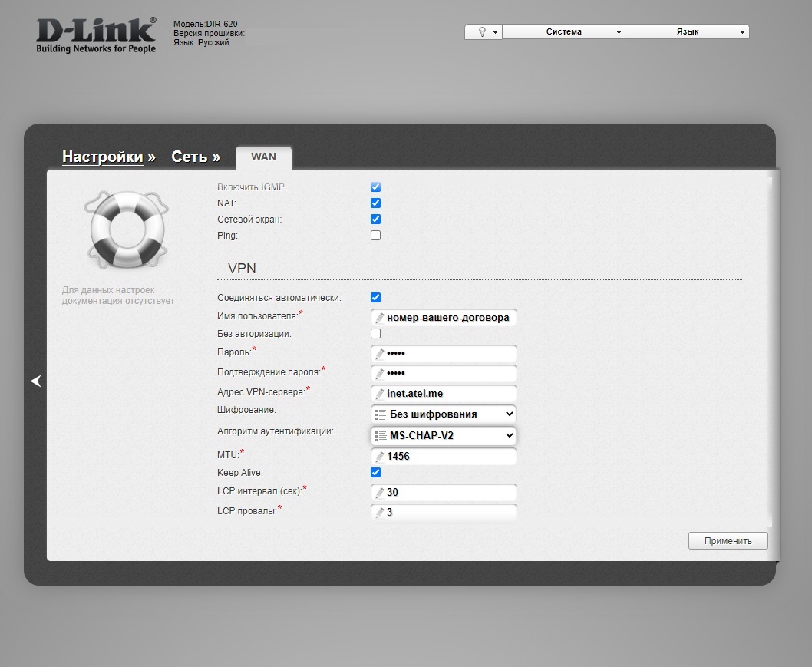Click pencil icon in username field
This screenshot has height=667, width=812.
click(379, 318)
